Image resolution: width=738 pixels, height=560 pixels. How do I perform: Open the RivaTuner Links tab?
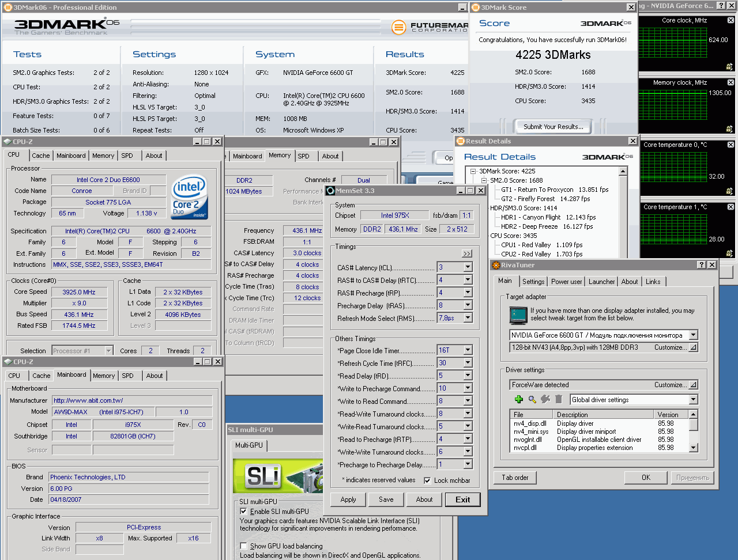click(x=653, y=282)
